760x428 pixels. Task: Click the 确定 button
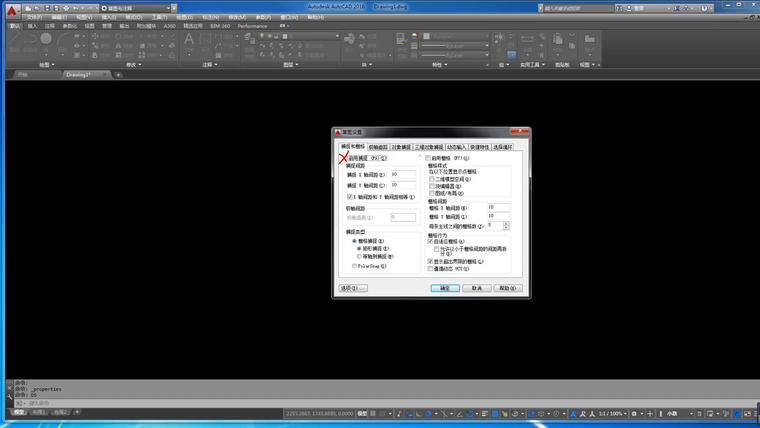tap(445, 288)
